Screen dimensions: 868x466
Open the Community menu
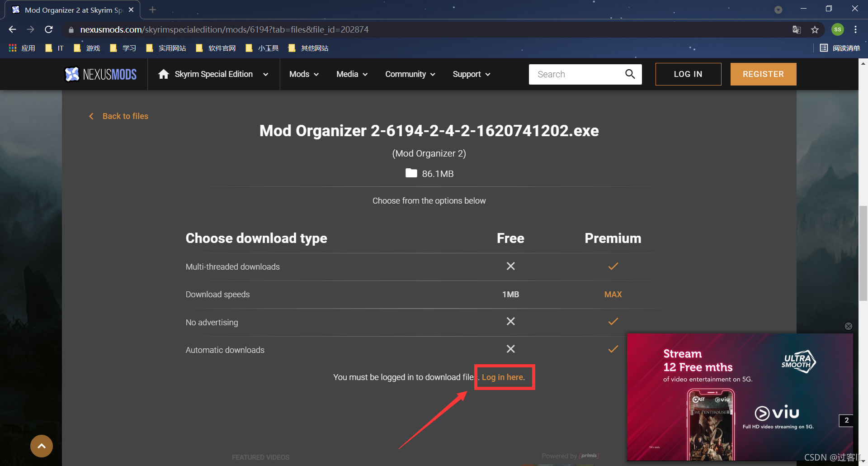tap(410, 74)
